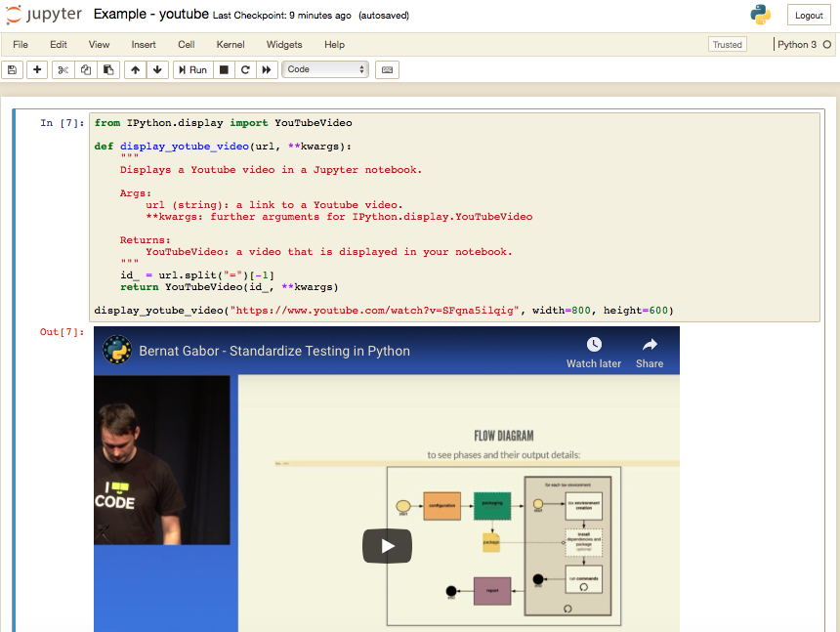
Task: Click the Python 3 kernel name
Action: pyautogui.click(x=797, y=45)
